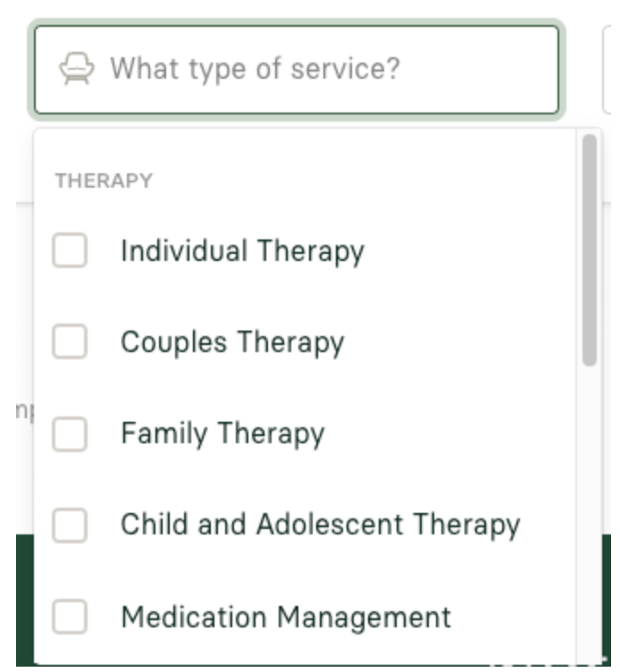The width and height of the screenshot is (620, 672).
Task: Check the Individual Therapy checkbox
Action: click(x=70, y=250)
